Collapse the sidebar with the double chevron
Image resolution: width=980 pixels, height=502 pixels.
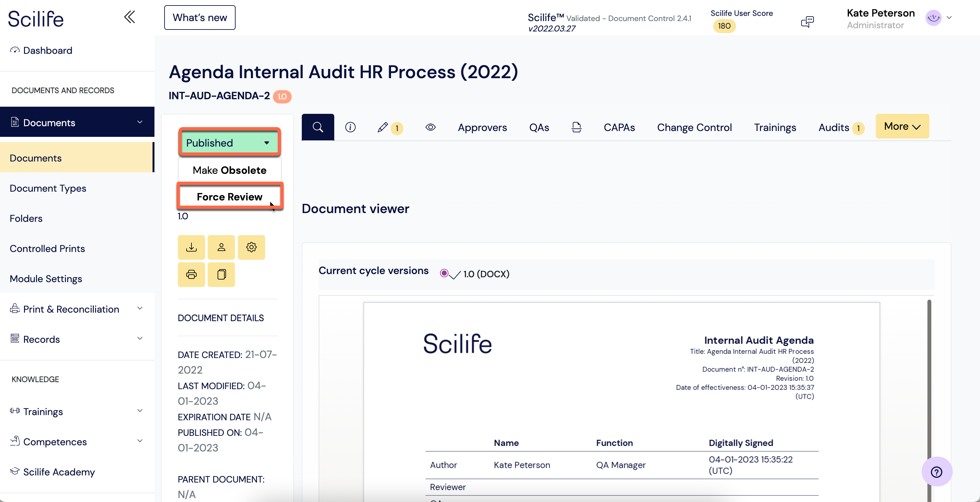[129, 17]
